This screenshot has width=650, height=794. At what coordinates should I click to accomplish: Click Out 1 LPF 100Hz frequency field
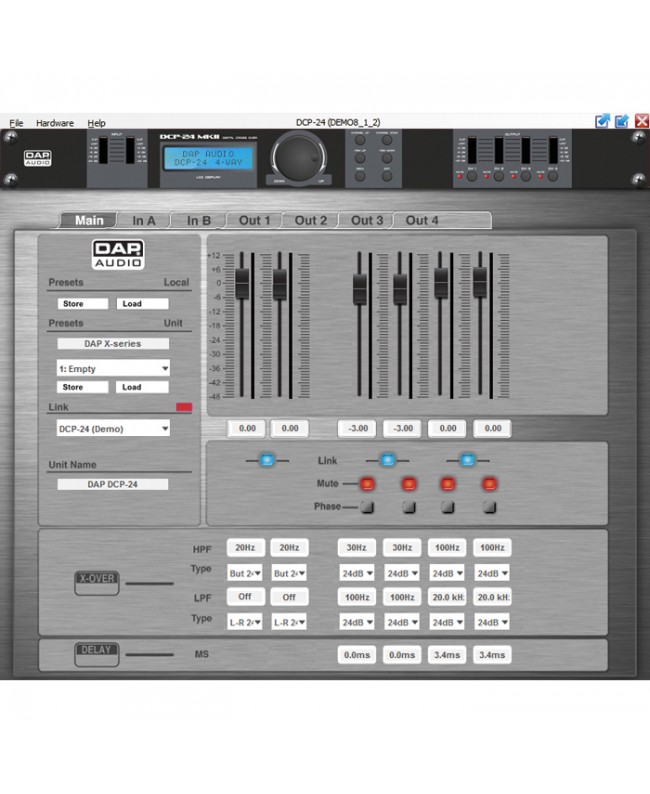(x=357, y=597)
